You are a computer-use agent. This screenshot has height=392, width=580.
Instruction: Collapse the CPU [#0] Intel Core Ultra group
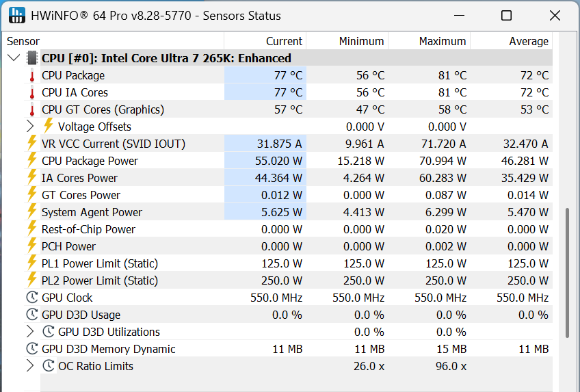(x=14, y=58)
